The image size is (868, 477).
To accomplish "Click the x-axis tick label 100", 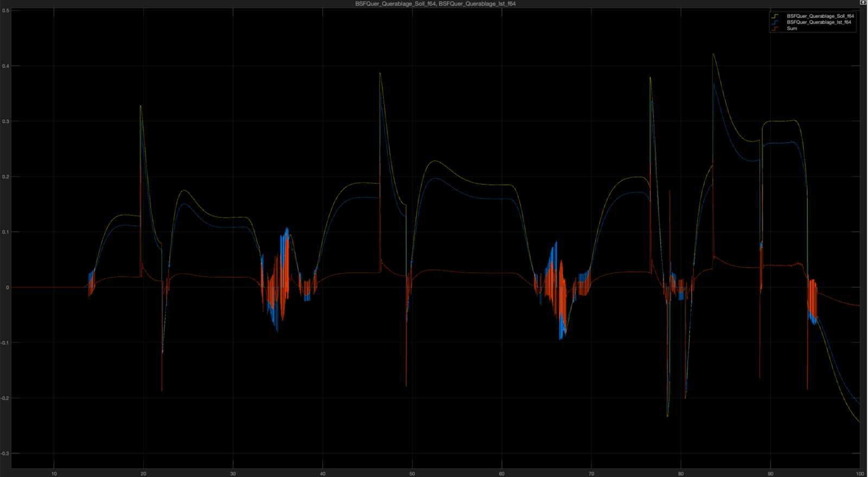I will pos(860,474).
